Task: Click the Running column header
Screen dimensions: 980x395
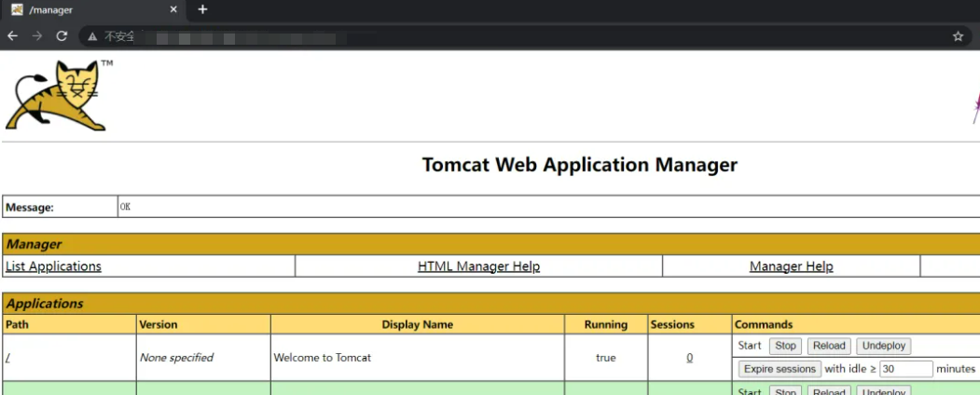Action: pyautogui.click(x=606, y=324)
